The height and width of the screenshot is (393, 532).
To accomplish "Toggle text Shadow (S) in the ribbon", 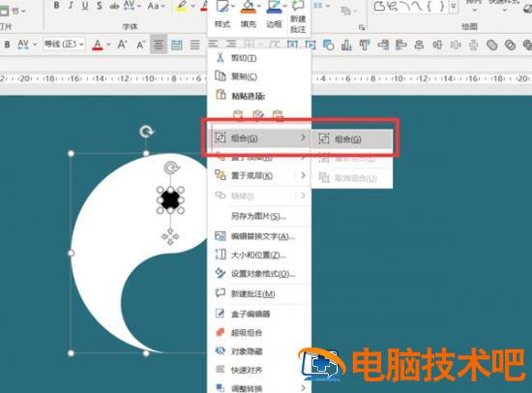I will point(99,6).
